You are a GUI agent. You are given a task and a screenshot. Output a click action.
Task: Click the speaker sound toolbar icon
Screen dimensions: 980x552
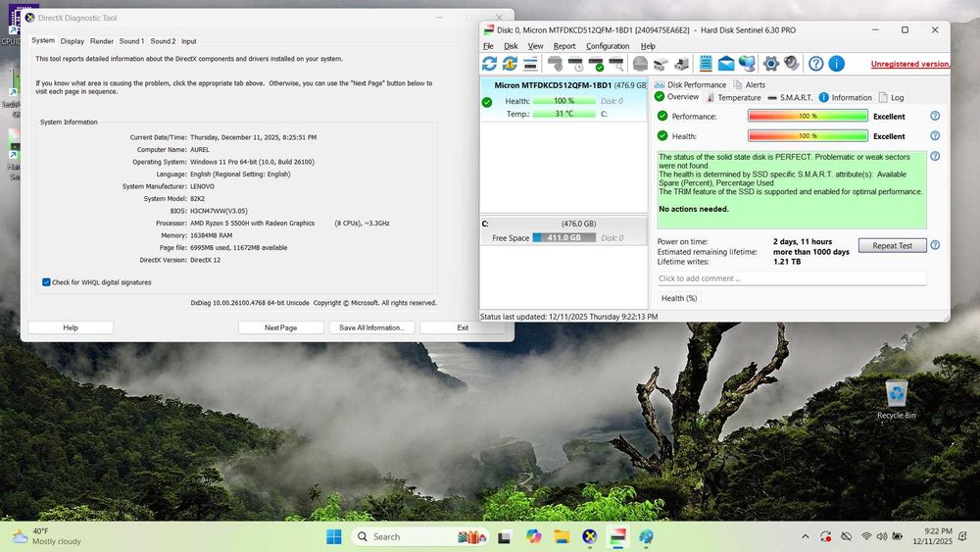792,64
